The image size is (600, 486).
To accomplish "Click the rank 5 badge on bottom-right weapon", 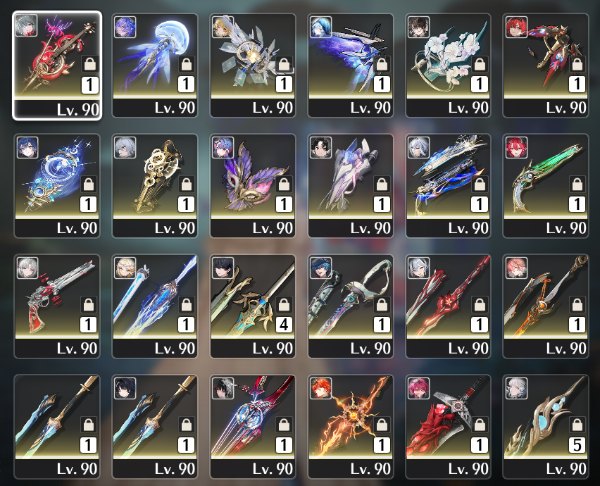I will pyautogui.click(x=577, y=445).
